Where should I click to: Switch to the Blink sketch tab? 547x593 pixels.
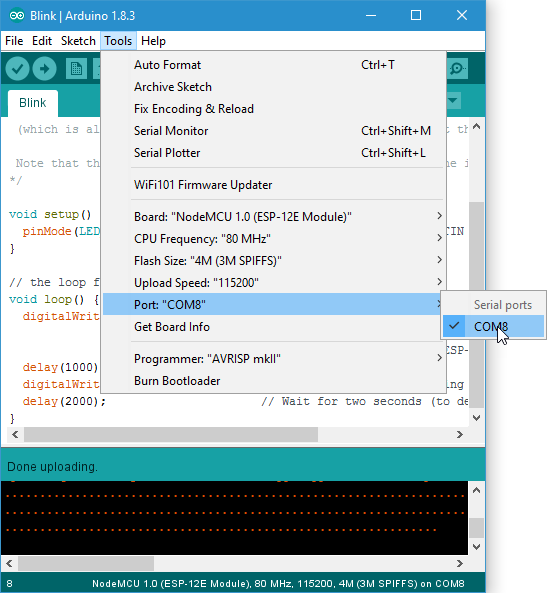[33, 103]
